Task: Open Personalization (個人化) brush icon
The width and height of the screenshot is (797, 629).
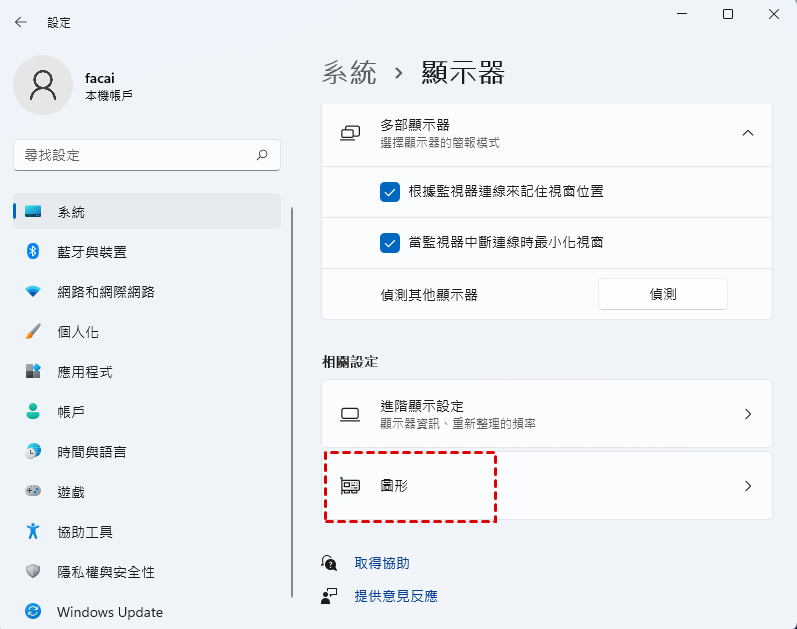Action: click(33, 332)
